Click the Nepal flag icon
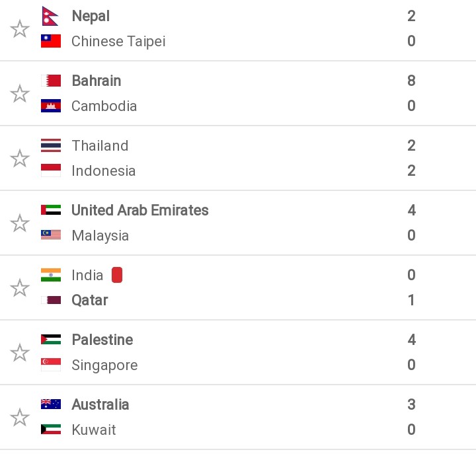The width and height of the screenshot is (476, 454). click(50, 16)
